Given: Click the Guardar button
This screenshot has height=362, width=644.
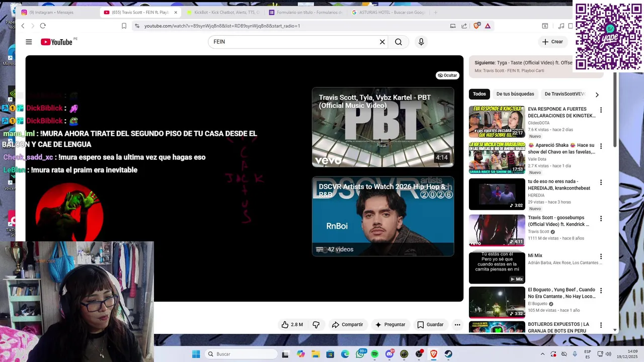Looking at the screenshot, I should (430, 325).
